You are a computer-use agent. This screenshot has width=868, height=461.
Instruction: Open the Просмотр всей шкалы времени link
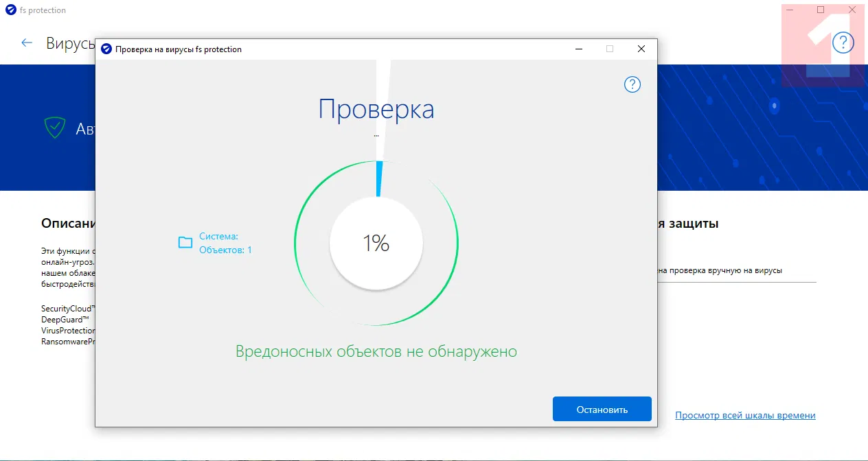tap(745, 415)
